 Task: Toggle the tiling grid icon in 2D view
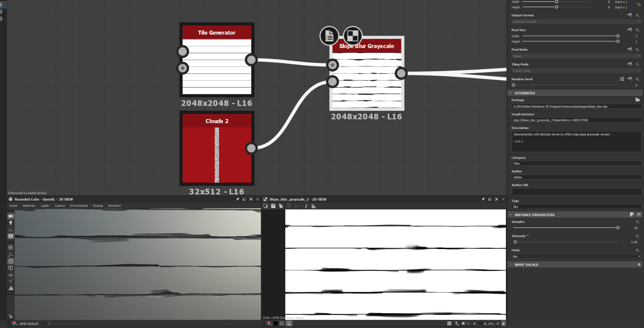click(x=449, y=323)
